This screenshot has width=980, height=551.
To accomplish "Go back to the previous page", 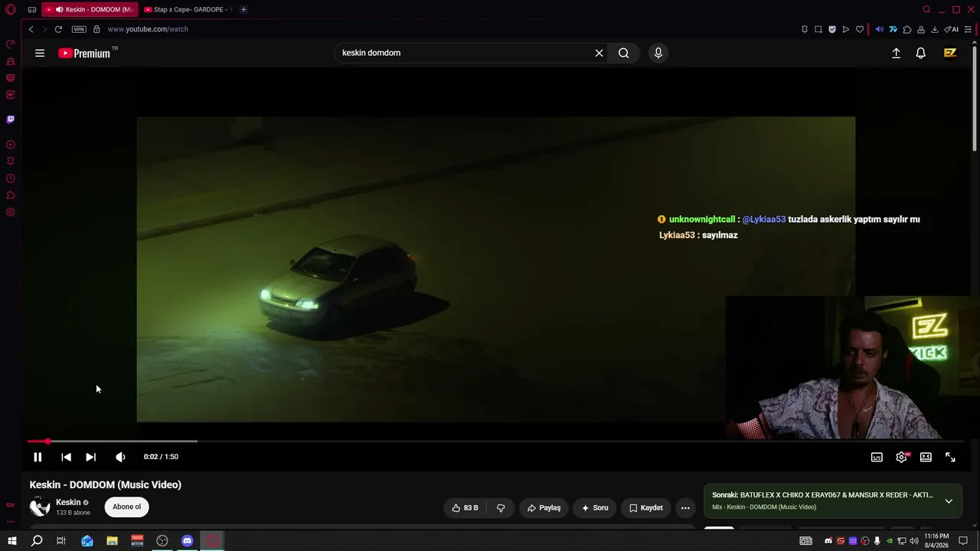I will (x=31, y=29).
